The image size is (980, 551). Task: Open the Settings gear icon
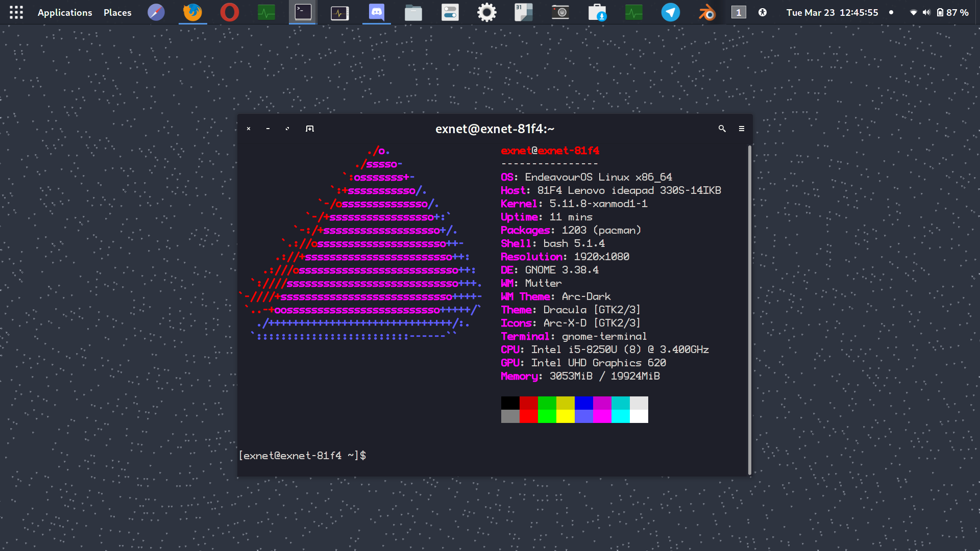(x=487, y=12)
